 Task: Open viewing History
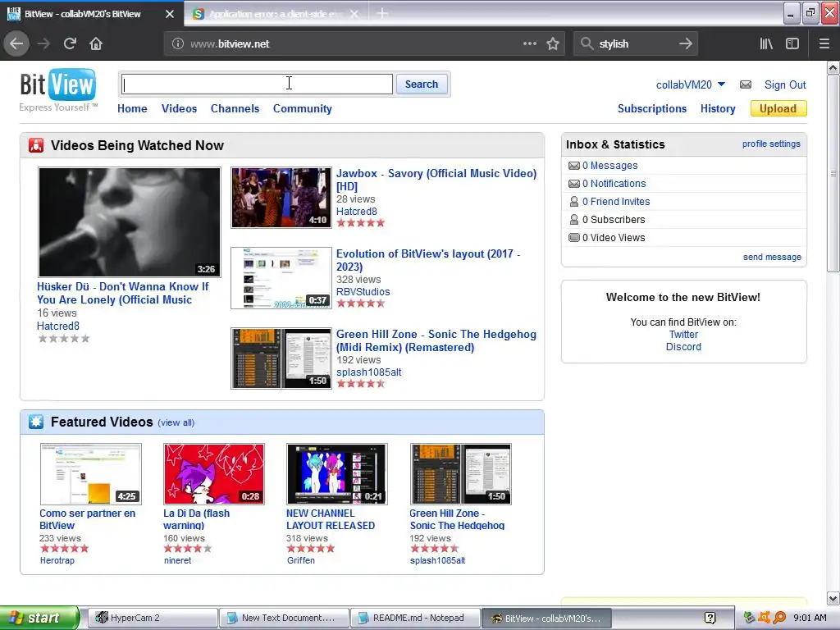718,108
